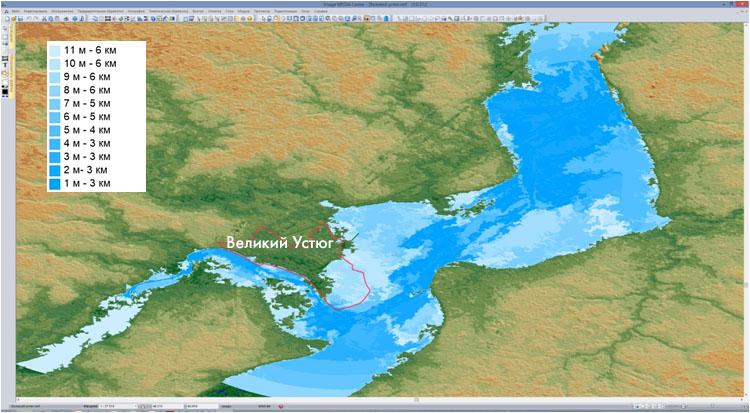750x413 pixels.
Task: Click the New document icon in toolbar
Action: [x=5, y=18]
